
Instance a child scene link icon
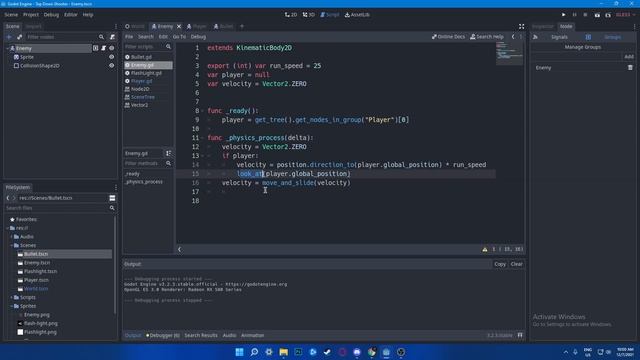19,37
